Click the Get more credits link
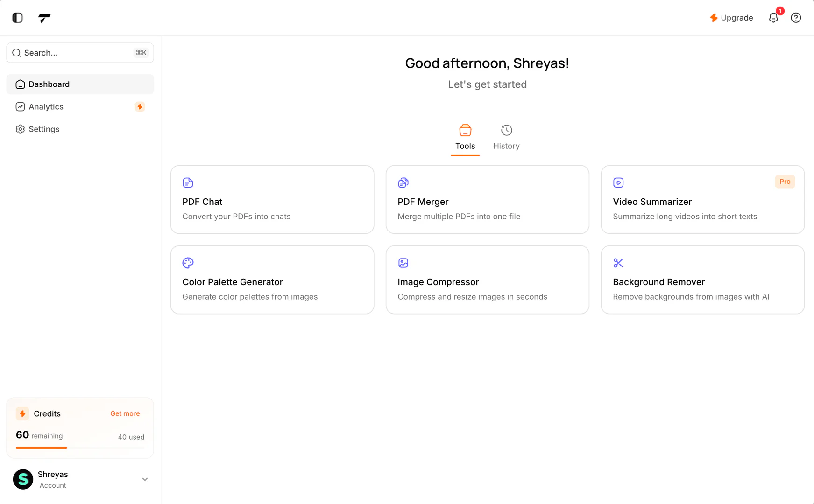This screenshot has width=814, height=504. 125,413
